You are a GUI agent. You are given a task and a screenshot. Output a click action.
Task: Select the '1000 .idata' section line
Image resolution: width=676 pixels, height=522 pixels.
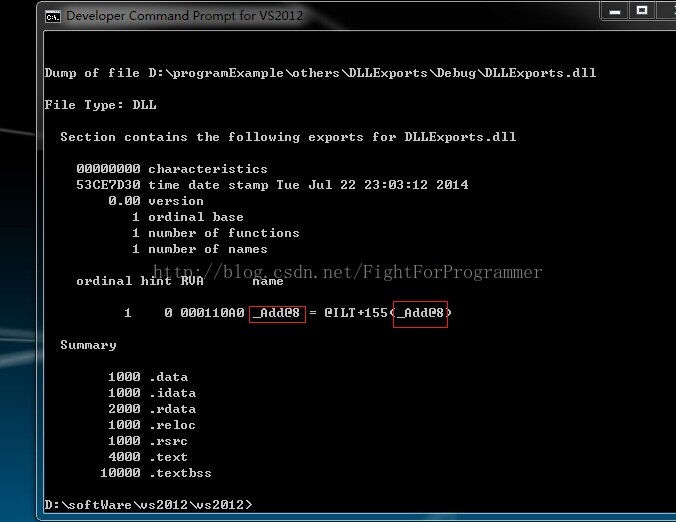pos(152,393)
